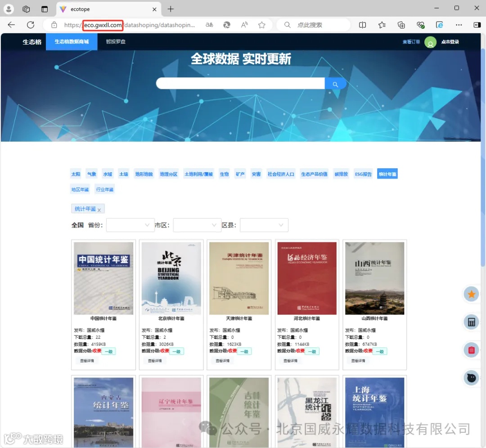Expand the 区县 dropdown

coord(264,225)
